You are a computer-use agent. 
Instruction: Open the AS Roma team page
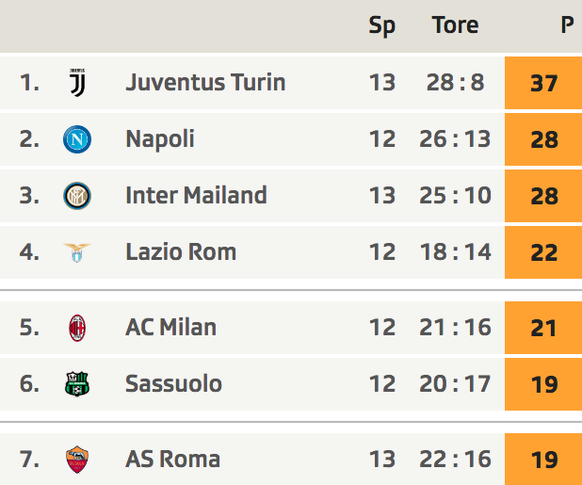[x=173, y=459]
